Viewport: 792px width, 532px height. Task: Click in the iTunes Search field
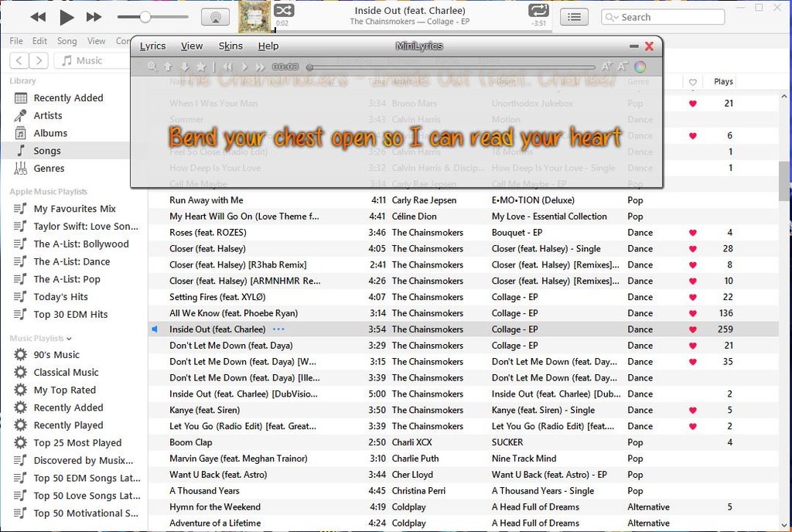(663, 17)
